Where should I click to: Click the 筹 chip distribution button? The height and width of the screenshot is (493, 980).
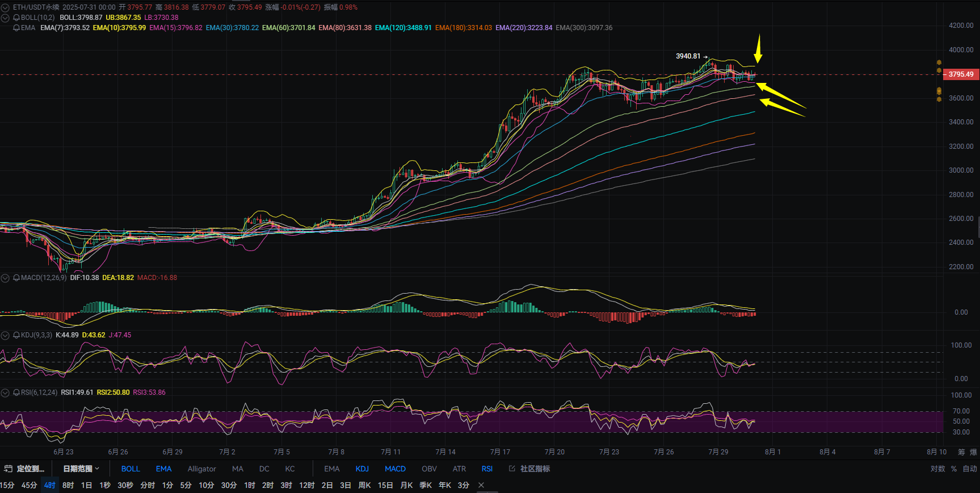click(961, 452)
